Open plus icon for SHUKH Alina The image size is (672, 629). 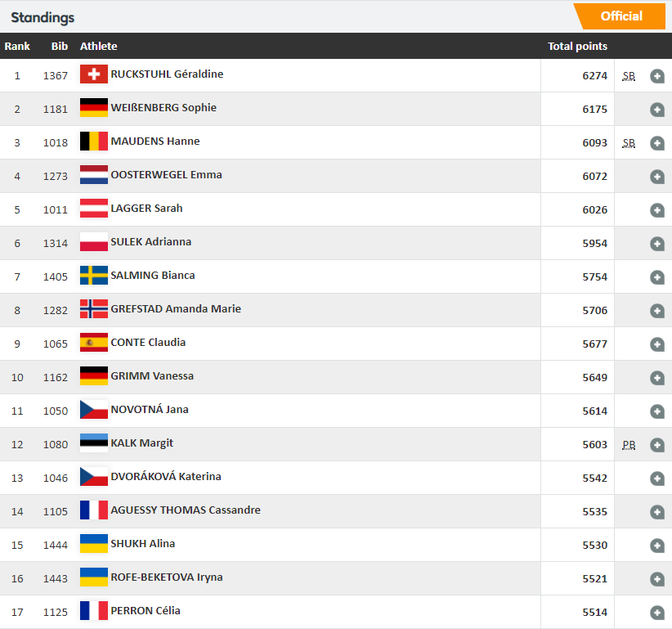point(657,546)
